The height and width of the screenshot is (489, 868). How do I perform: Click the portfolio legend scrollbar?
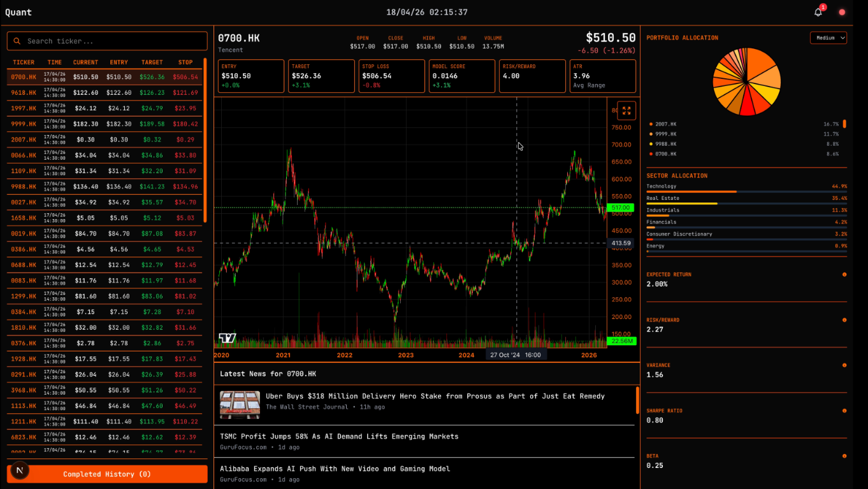click(x=845, y=124)
